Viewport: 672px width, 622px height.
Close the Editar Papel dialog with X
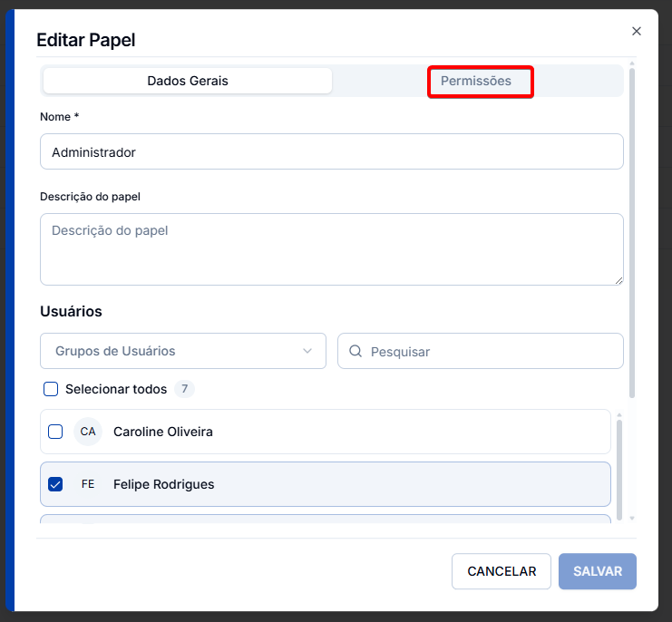pyautogui.click(x=636, y=31)
